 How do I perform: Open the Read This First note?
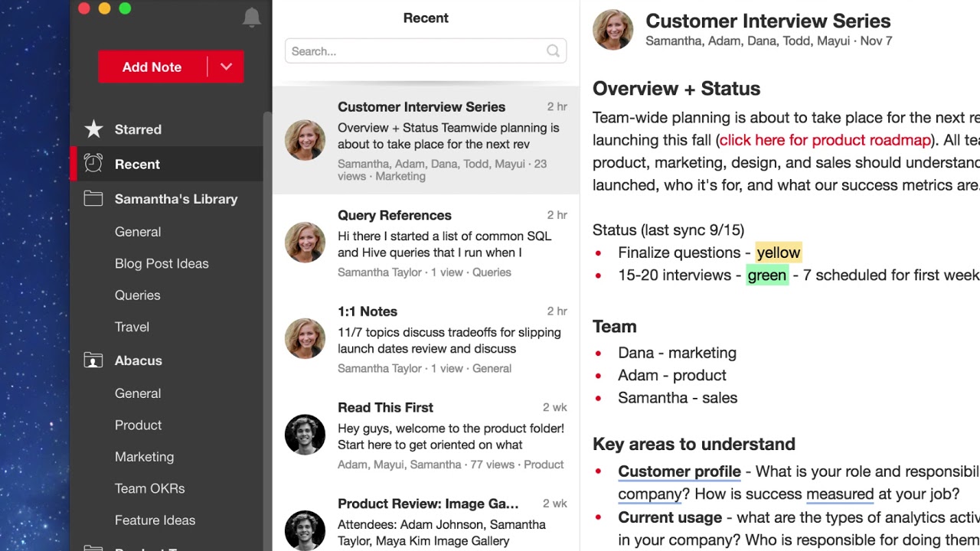(426, 435)
